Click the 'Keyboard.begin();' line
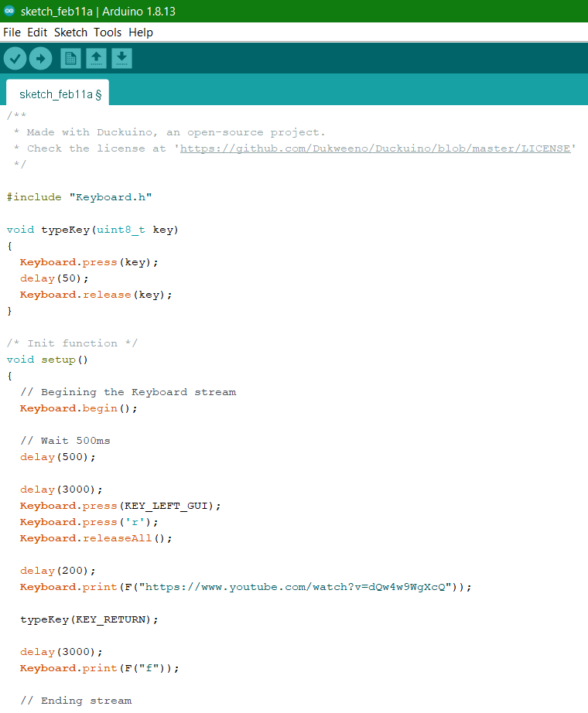Screen dimensions: 588x713 tap(78, 408)
